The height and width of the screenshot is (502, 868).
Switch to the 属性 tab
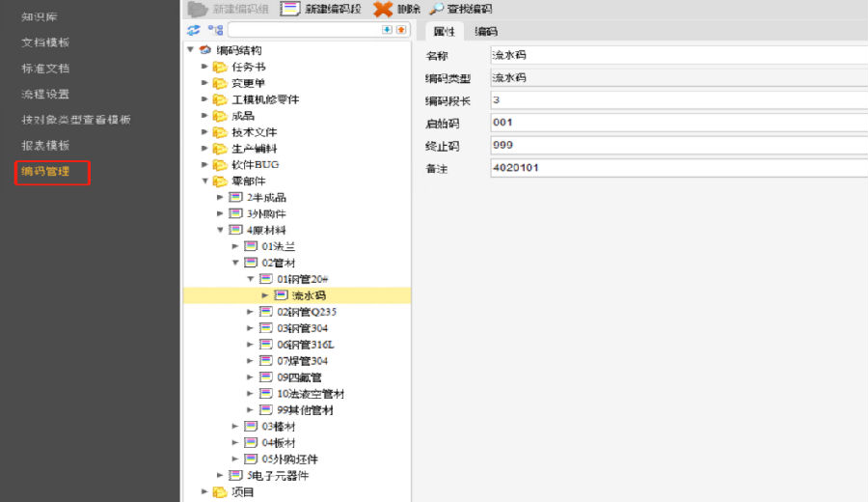click(x=444, y=32)
